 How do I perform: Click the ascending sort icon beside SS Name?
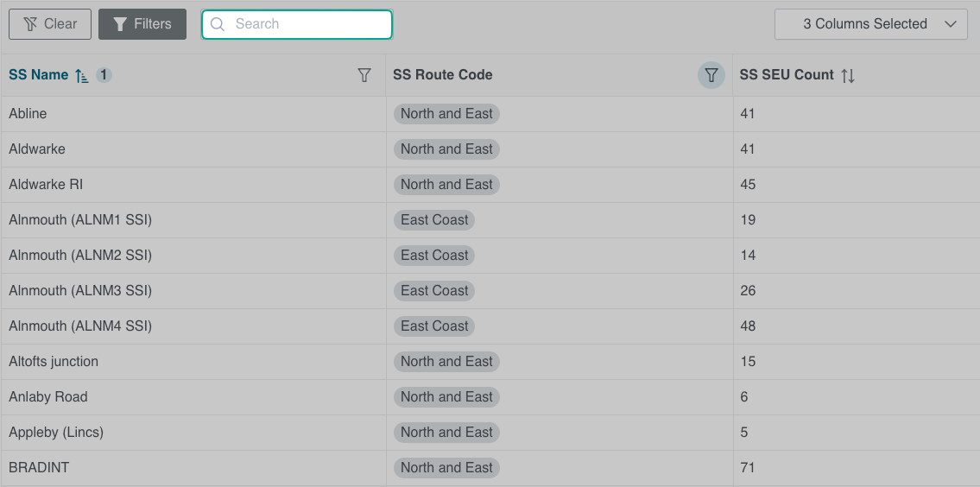pos(82,75)
